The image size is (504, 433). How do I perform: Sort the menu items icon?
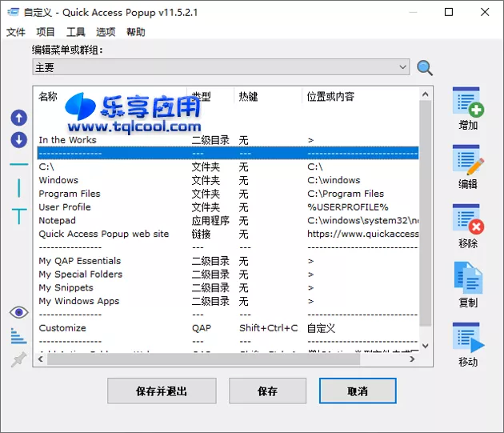coord(18,336)
